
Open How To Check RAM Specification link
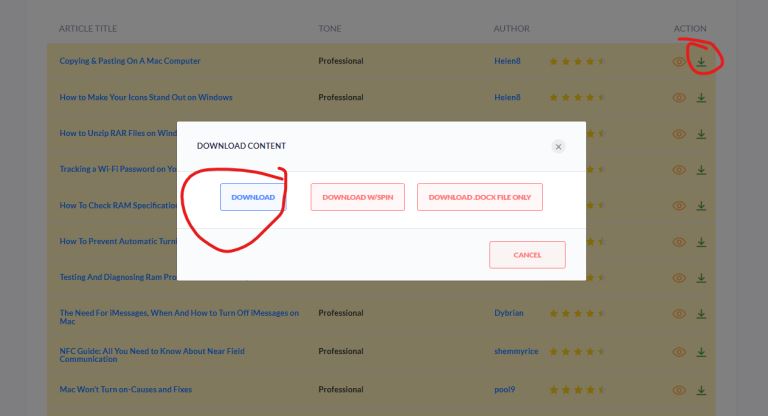click(x=118, y=205)
